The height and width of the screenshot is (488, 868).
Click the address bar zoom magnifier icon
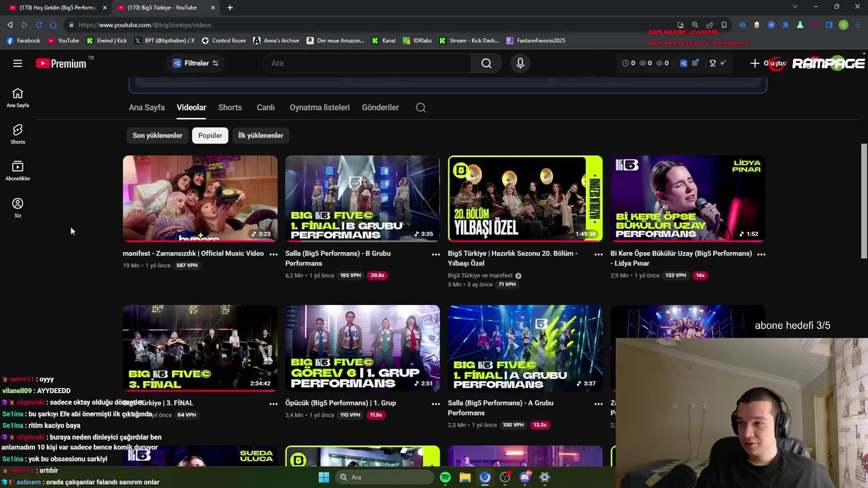[x=695, y=25]
